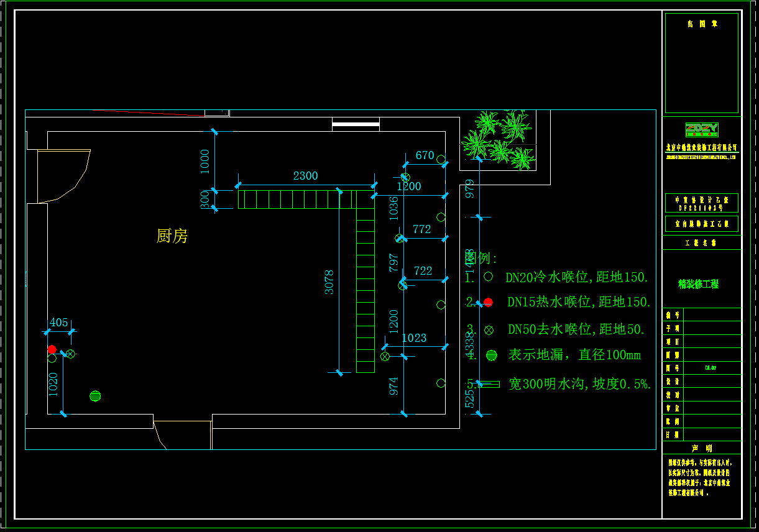
Task: Click the red hot water outlet in kitchen
Action: pos(52,350)
